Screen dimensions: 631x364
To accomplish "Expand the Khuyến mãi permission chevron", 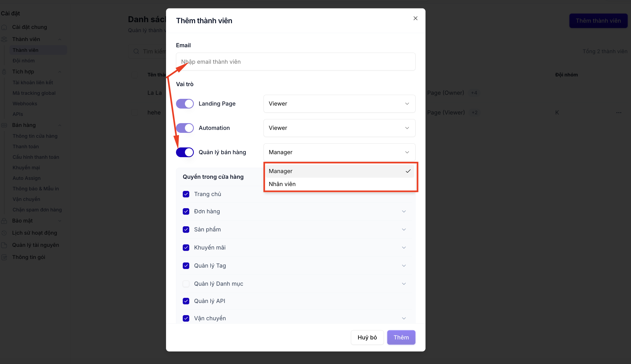I will coord(404,248).
